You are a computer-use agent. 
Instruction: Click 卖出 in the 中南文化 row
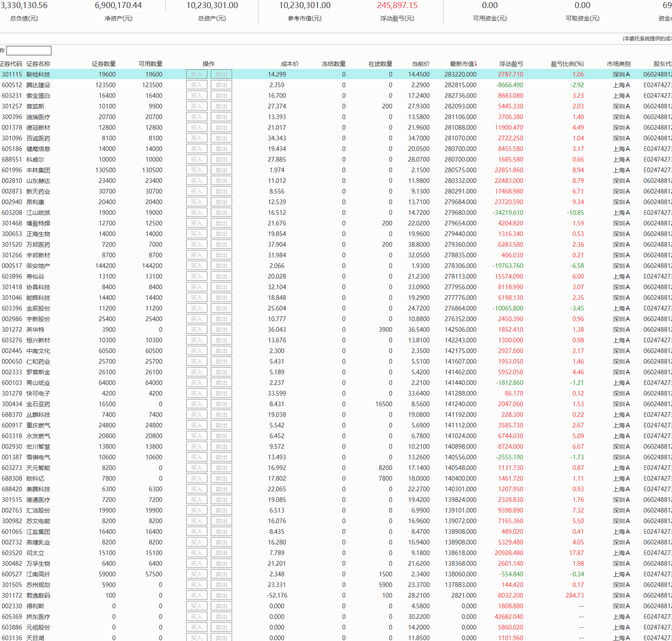[x=221, y=351]
